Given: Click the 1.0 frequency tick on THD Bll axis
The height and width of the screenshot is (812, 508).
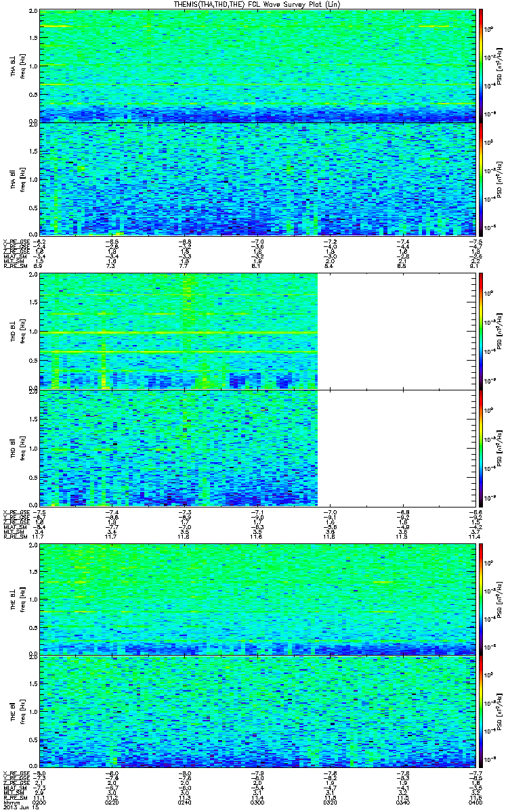Looking at the screenshot, I should (x=33, y=448).
